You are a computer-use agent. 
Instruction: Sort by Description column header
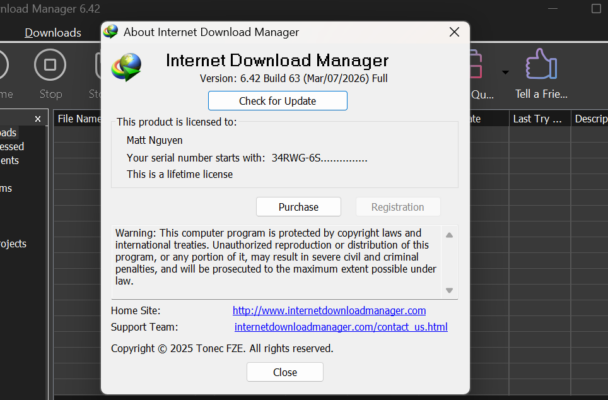click(590, 119)
